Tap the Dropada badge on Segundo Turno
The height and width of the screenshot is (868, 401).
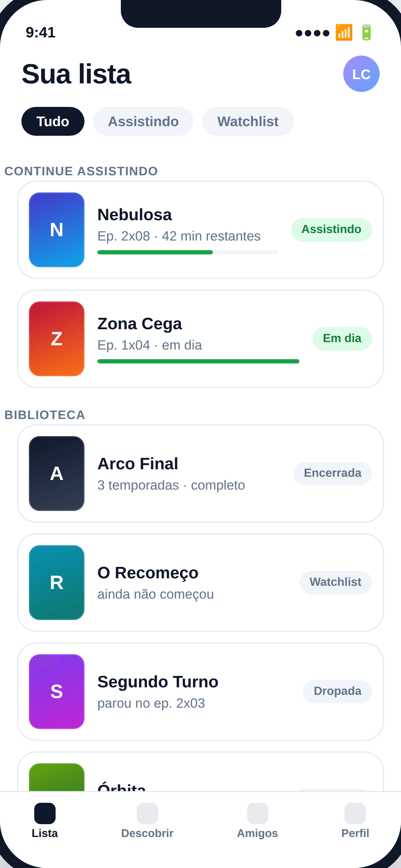click(x=338, y=691)
